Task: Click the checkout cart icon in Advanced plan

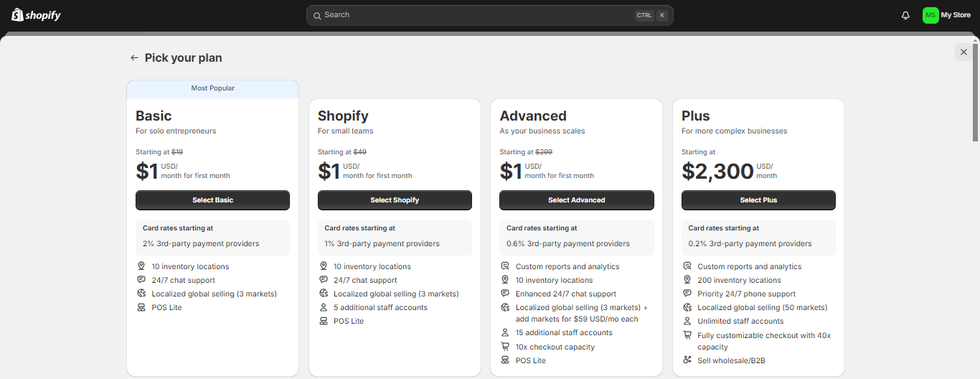Action: click(x=505, y=347)
